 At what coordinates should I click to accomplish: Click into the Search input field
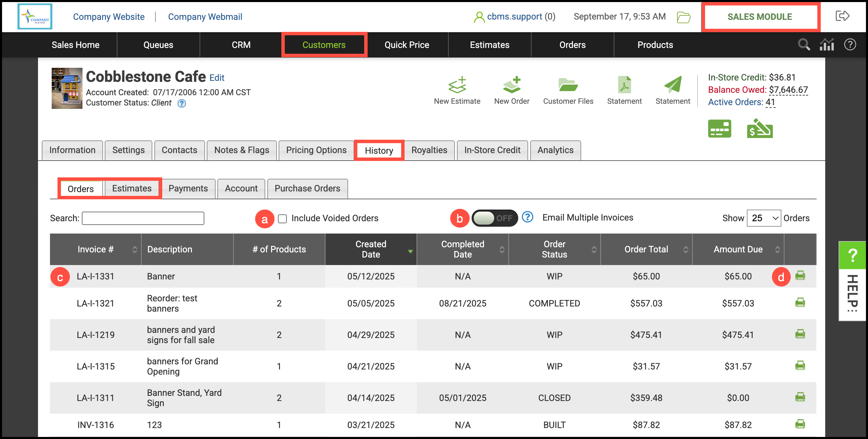pos(143,218)
